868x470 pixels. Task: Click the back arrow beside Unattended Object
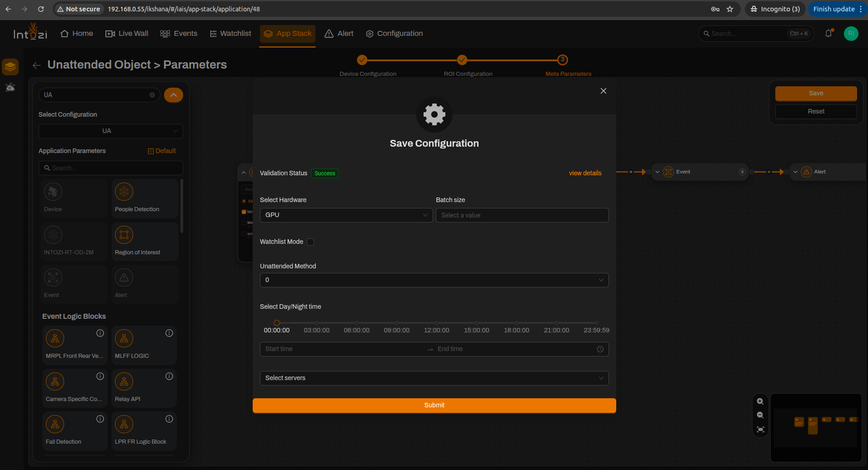pyautogui.click(x=37, y=65)
